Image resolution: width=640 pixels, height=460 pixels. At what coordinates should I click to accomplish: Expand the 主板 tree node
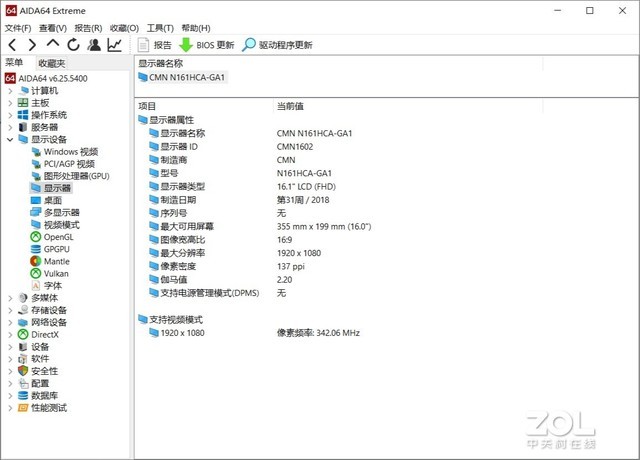click(10, 103)
